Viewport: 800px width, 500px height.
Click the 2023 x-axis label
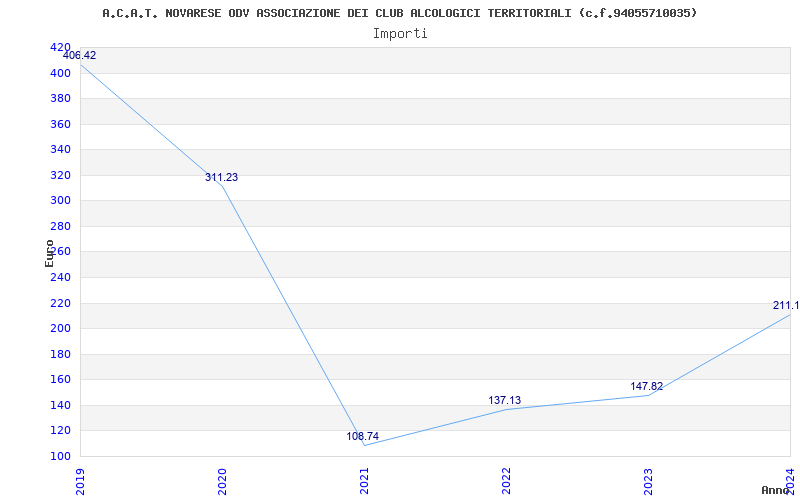coord(648,481)
